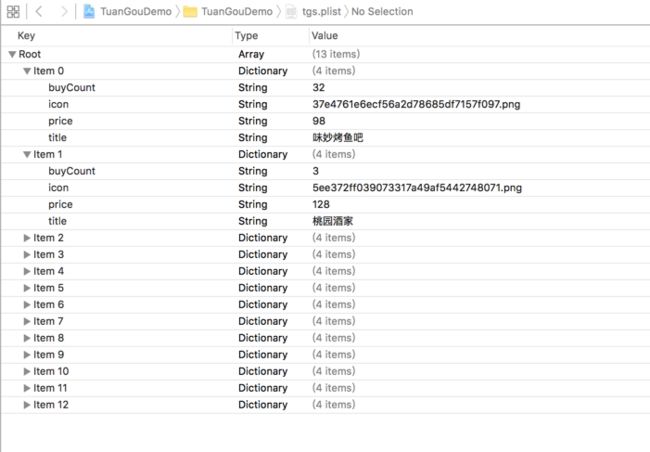This screenshot has width=650, height=452.
Task: Open tgs.plist breadcrumb
Action: click(321, 12)
